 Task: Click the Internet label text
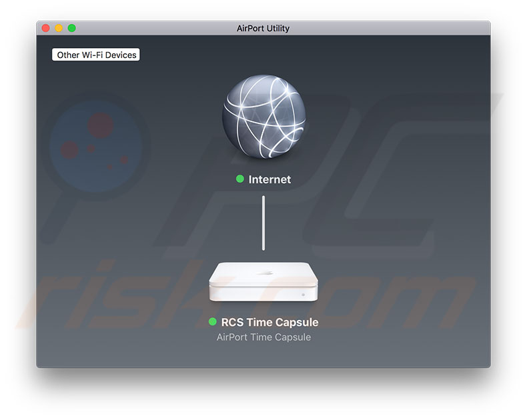pyautogui.click(x=270, y=179)
